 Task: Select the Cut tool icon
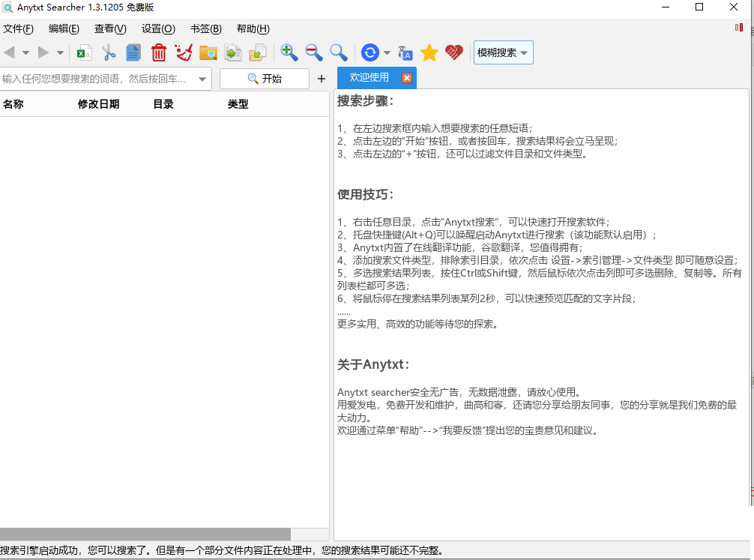click(109, 52)
